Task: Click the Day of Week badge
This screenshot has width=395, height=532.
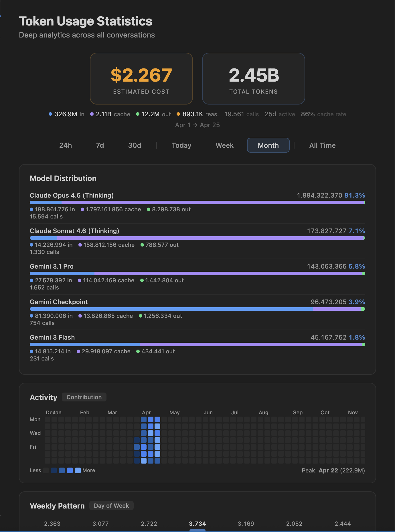Action: [x=111, y=506]
